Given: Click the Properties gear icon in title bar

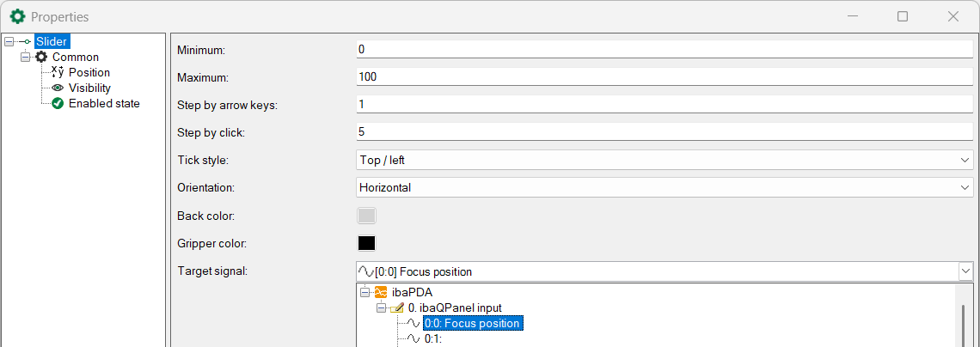Looking at the screenshot, I should (x=18, y=17).
